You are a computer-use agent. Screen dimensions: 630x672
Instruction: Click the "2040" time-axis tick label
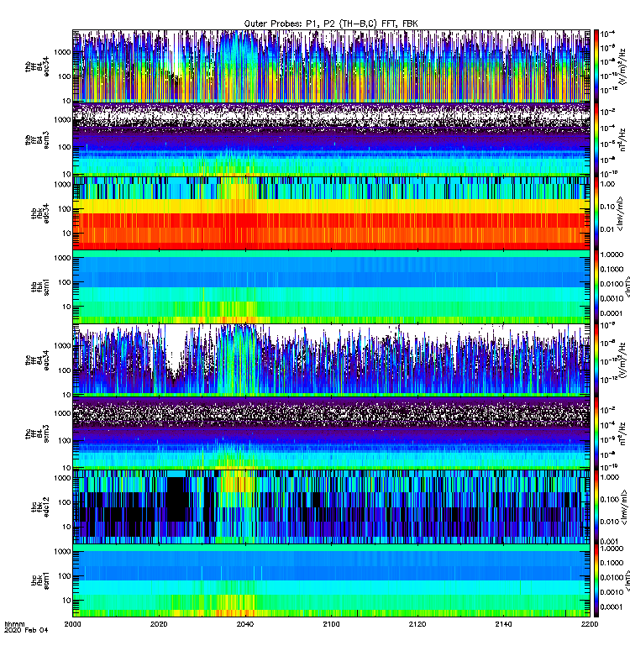pyautogui.click(x=244, y=624)
